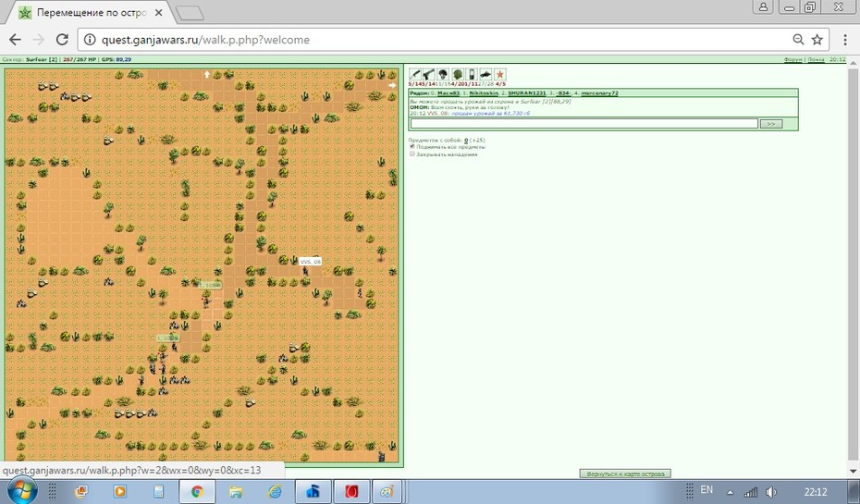
Task: Enable the close attacks checkbox
Action: pyautogui.click(x=412, y=154)
